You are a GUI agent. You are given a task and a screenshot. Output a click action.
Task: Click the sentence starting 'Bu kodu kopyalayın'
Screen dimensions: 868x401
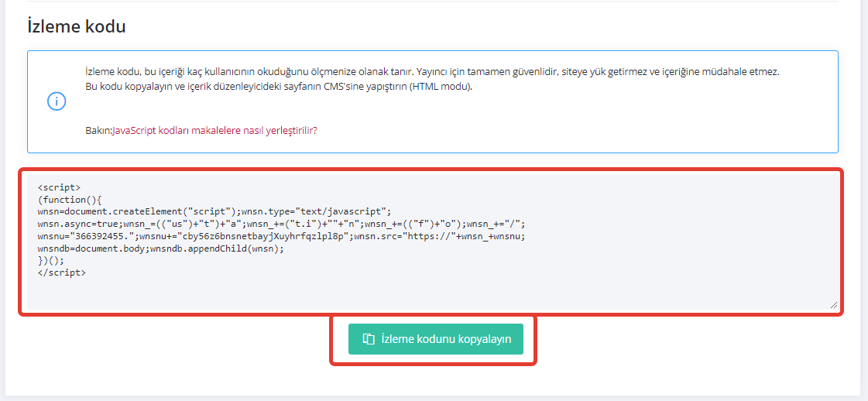point(279,87)
